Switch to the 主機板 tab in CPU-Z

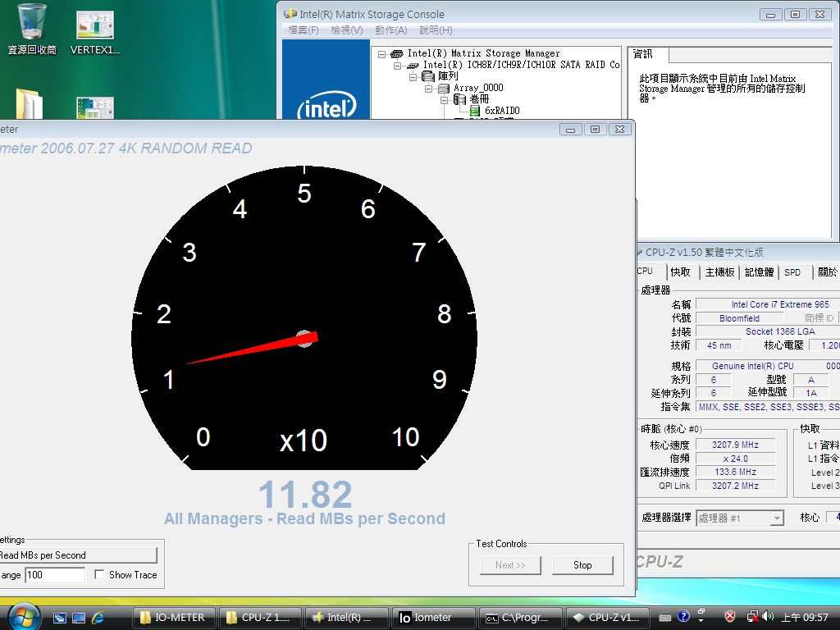[x=720, y=272]
